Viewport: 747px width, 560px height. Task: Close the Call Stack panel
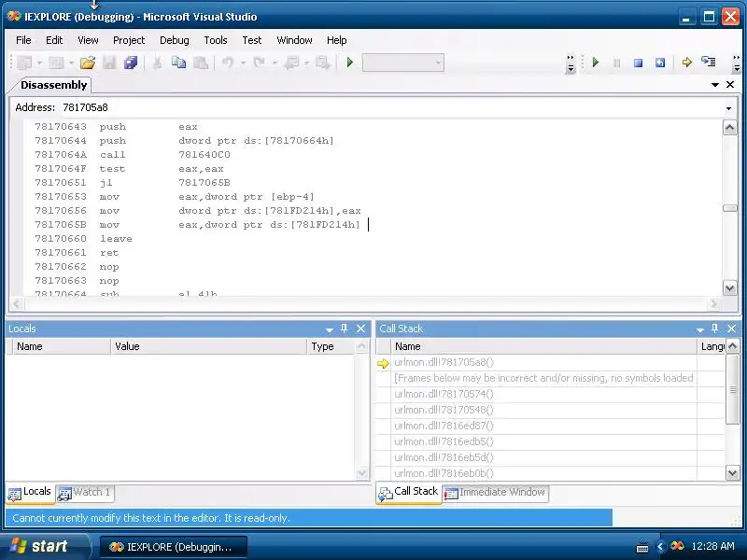[x=731, y=329]
